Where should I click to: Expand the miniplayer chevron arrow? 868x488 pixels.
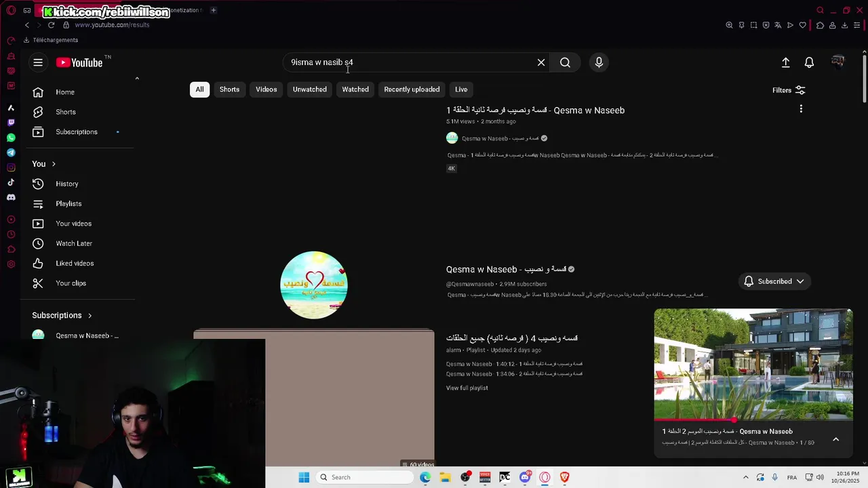pyautogui.click(x=835, y=439)
